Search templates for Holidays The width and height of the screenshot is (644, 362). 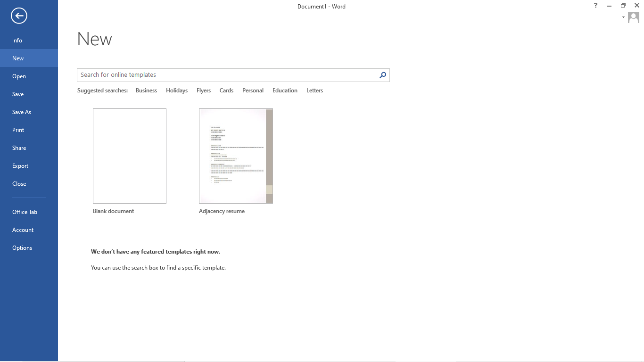[176, 90]
